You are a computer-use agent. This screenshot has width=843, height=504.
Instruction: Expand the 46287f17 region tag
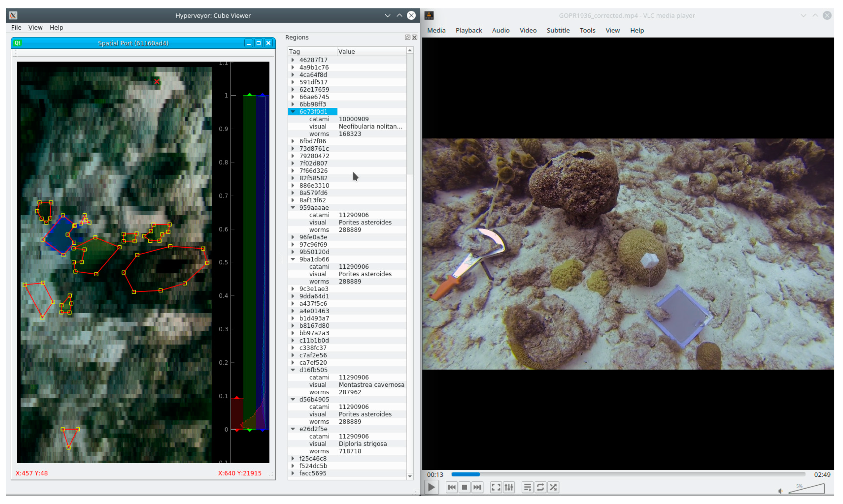[x=293, y=60]
